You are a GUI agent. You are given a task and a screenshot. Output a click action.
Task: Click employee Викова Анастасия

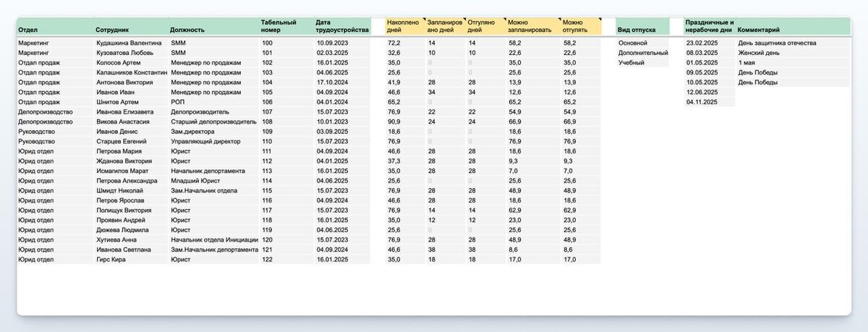pos(122,122)
